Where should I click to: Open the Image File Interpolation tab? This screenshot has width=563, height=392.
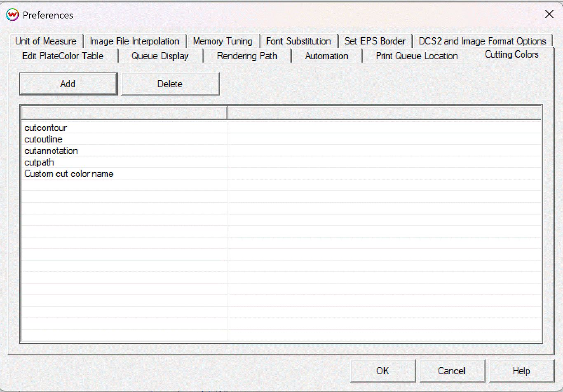pyautogui.click(x=134, y=41)
